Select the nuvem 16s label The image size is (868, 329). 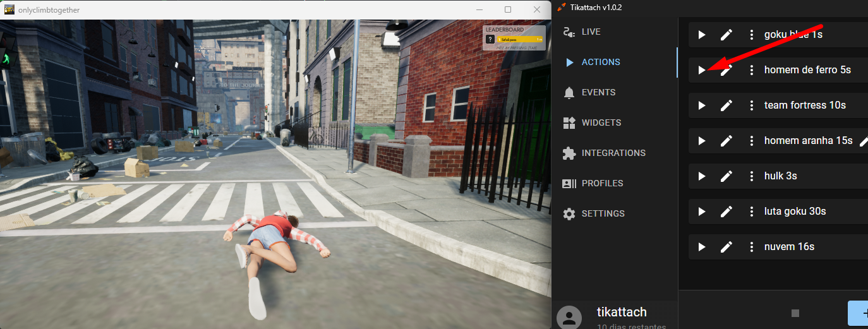789,247
